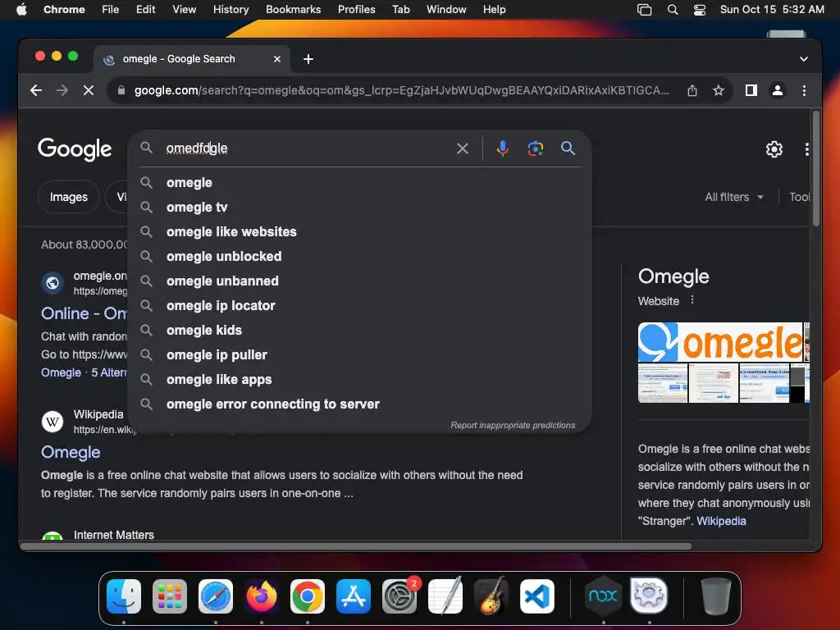Image resolution: width=840 pixels, height=630 pixels.
Task: Select suggestion 'omegle unbanned'
Action: [x=359, y=281]
